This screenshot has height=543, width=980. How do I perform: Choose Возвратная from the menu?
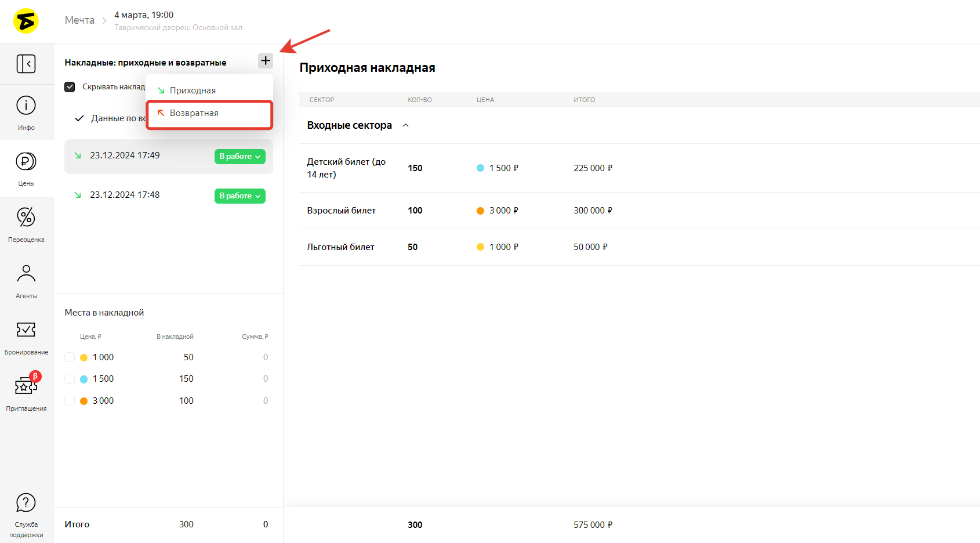194,113
